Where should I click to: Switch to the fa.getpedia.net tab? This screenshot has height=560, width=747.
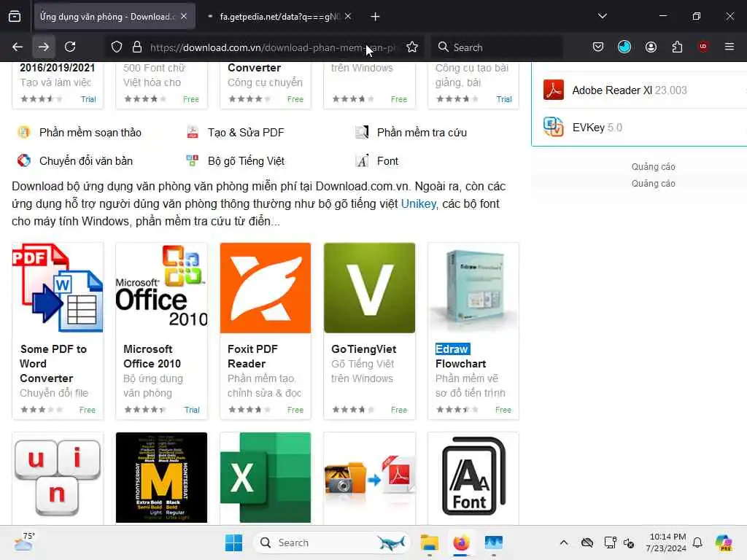pos(279,17)
